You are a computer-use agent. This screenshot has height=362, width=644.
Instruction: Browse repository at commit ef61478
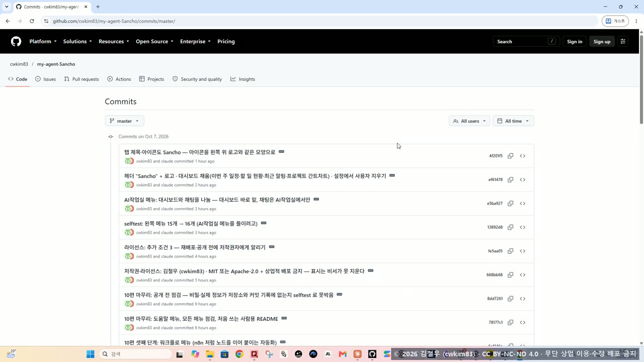pyautogui.click(x=522, y=179)
